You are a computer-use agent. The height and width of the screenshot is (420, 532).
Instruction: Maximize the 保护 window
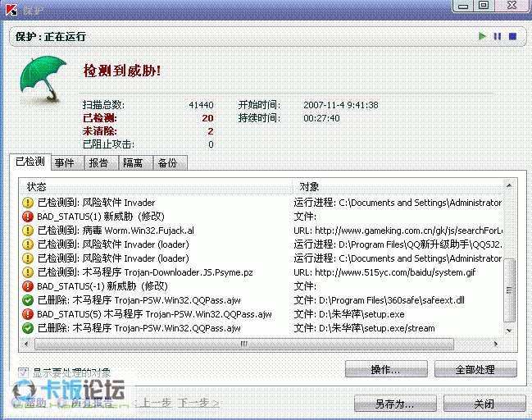coord(484,5)
